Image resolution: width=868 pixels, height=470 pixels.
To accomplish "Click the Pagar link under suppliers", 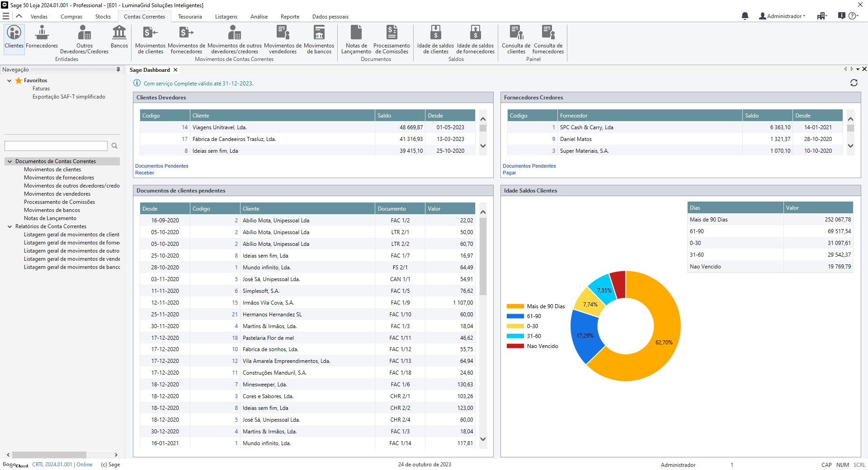I will (x=509, y=173).
